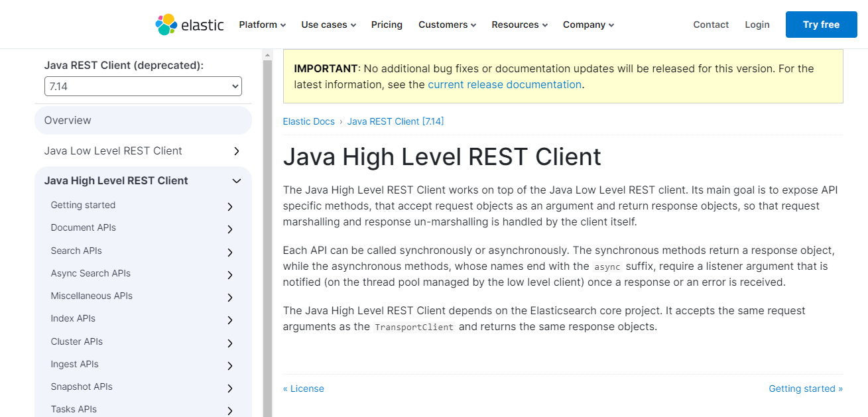Open the Async Search APIs sidebar item
Image resolution: width=868 pixels, height=417 pixels.
91,273
